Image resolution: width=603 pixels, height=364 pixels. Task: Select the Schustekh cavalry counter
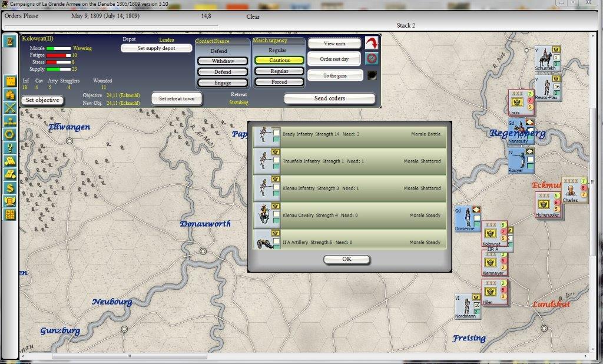pos(548,58)
